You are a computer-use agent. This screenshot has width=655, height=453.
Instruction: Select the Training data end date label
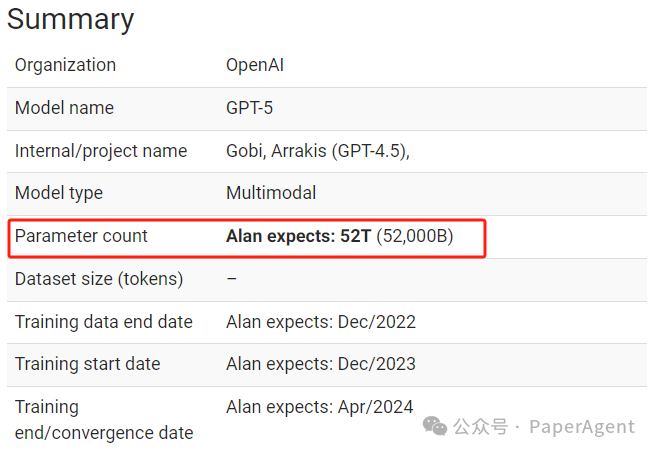tap(104, 322)
